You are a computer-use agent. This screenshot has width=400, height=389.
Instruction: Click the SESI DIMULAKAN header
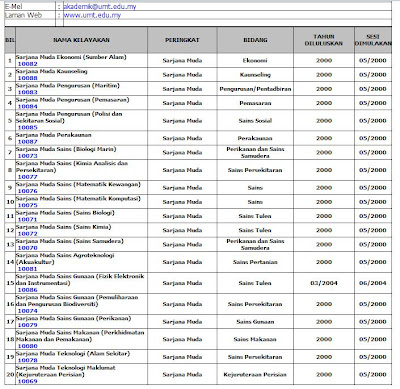373,40
